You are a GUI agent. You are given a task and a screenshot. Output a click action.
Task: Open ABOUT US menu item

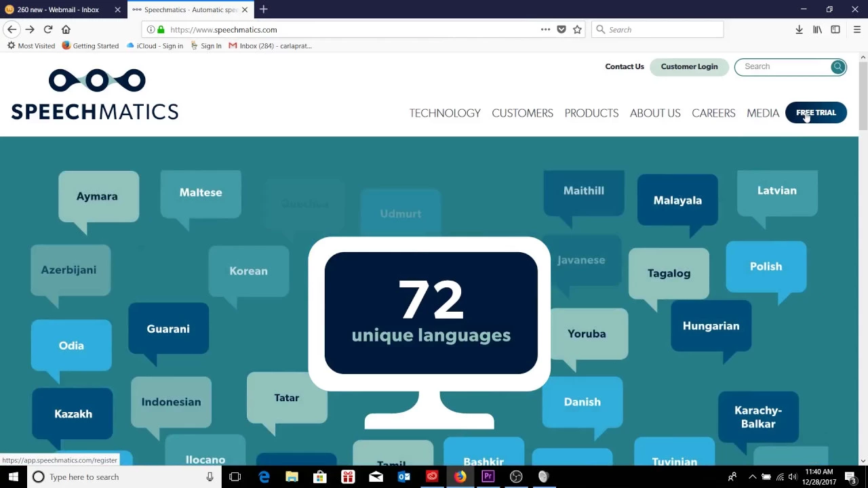[655, 113]
